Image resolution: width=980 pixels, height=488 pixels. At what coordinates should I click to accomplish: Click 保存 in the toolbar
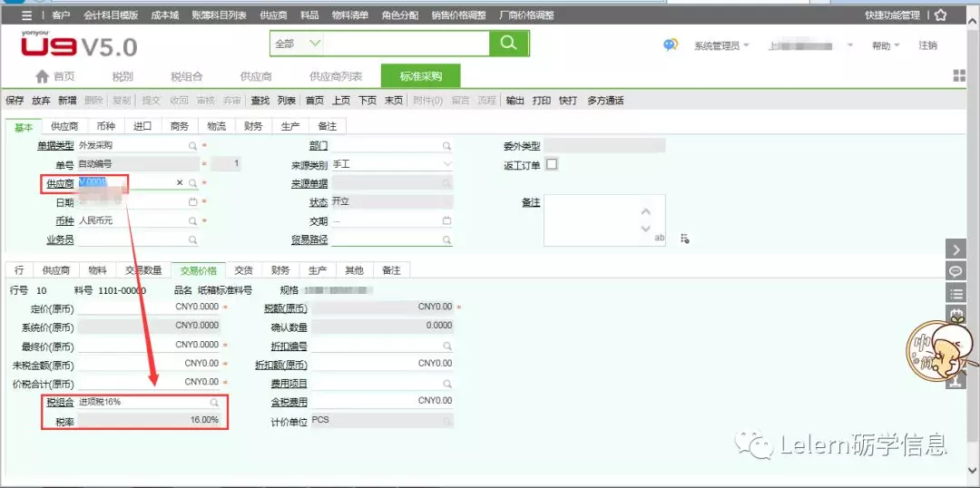15,101
